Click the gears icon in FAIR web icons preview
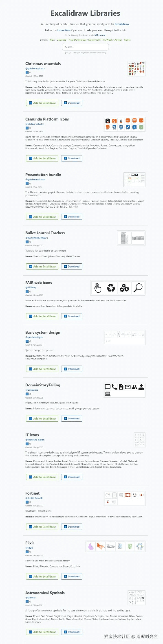The image size is (163, 644). [x=124, y=288]
